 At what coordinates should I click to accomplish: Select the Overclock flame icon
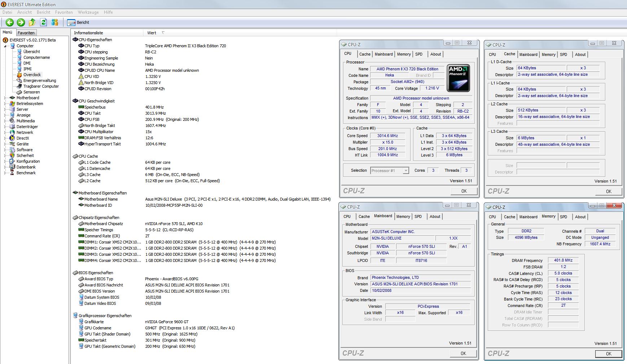(x=19, y=75)
